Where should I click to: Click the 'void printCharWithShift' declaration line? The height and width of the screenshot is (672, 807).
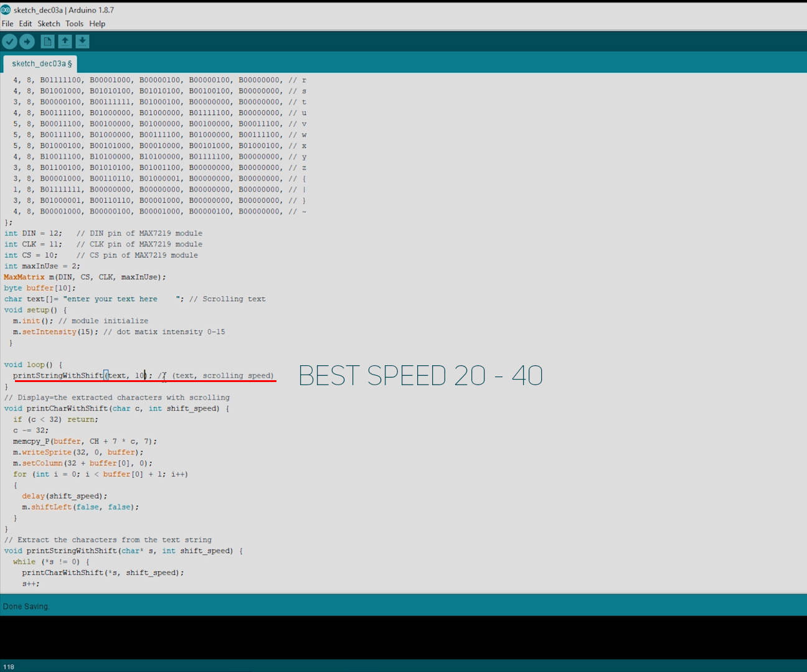116,409
